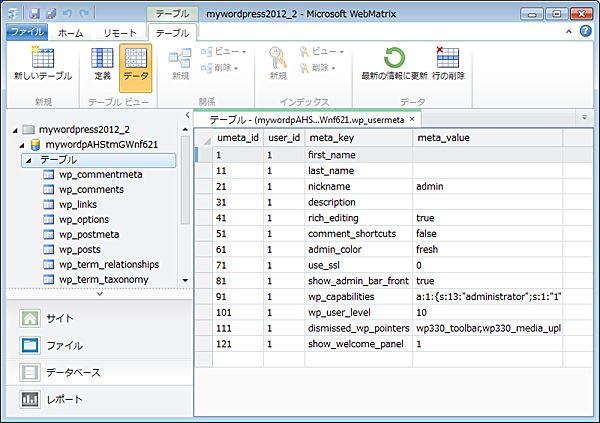Click Save icon in quick access toolbar
600x423 pixels.
[34, 14]
